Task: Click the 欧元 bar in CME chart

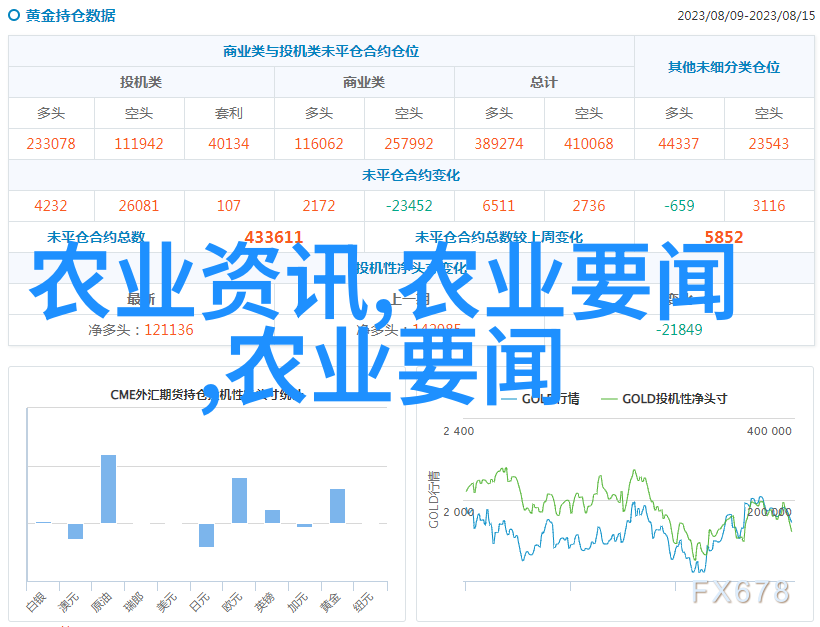Action: click(240, 500)
